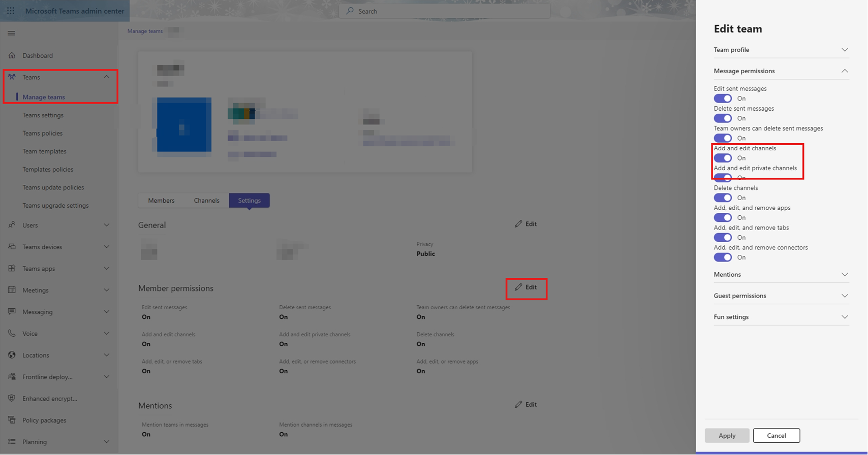Click the Enhanced encryption shield icon
Viewport: 868px width, 455px height.
click(x=12, y=399)
